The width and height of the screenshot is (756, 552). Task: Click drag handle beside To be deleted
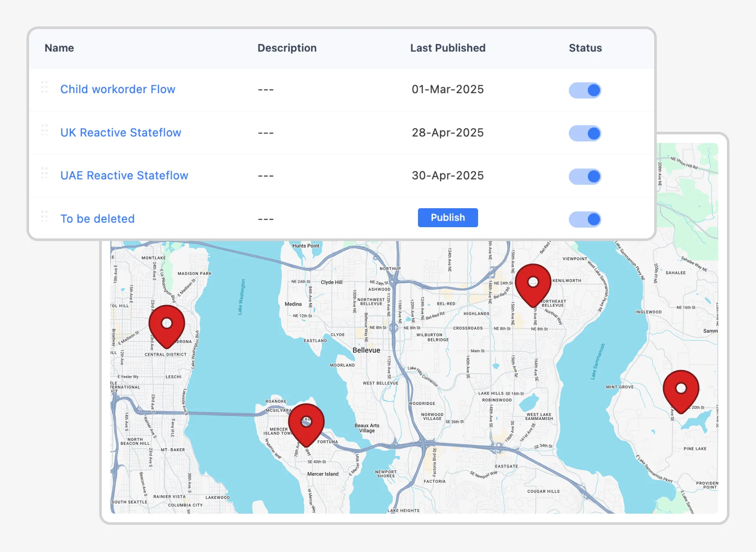click(44, 216)
